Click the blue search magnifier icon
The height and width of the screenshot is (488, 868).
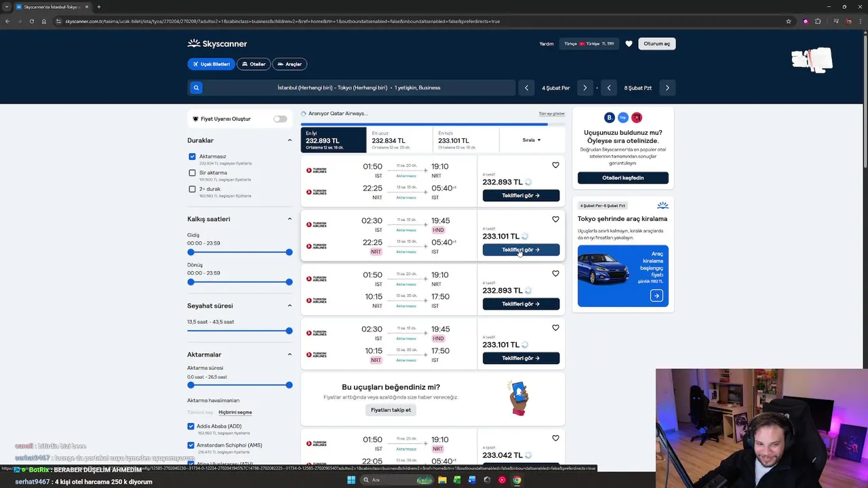(196, 87)
